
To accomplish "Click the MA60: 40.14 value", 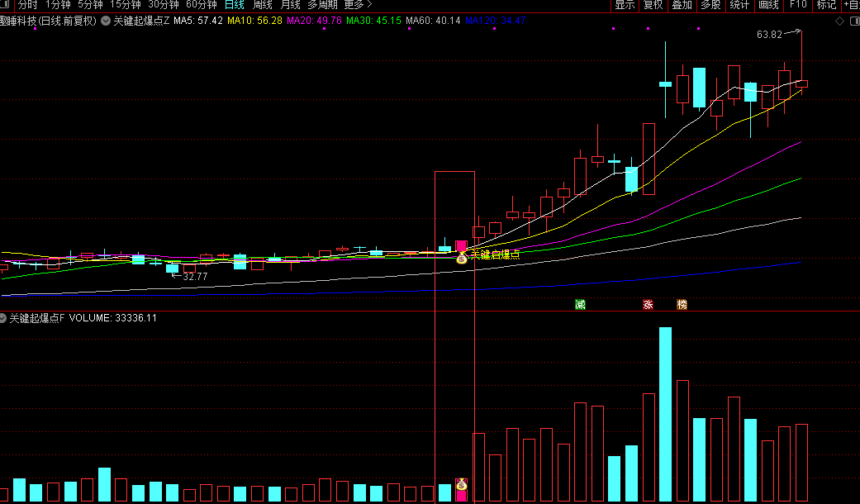I will point(433,21).
